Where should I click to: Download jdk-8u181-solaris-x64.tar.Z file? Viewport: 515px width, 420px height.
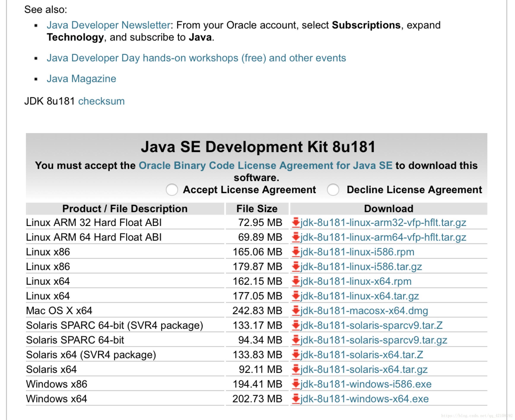click(362, 355)
